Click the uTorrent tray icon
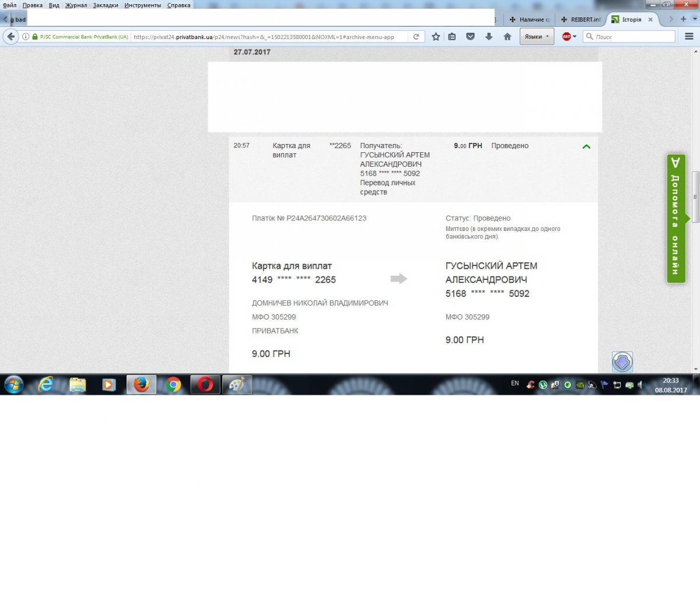Screen dimensions: 700x607 [543, 385]
